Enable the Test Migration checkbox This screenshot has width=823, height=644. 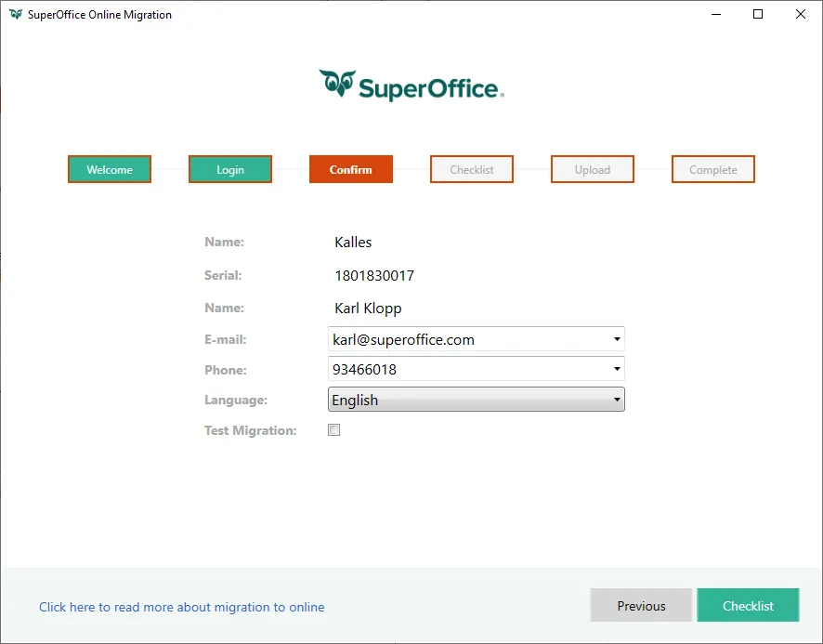pos(334,430)
